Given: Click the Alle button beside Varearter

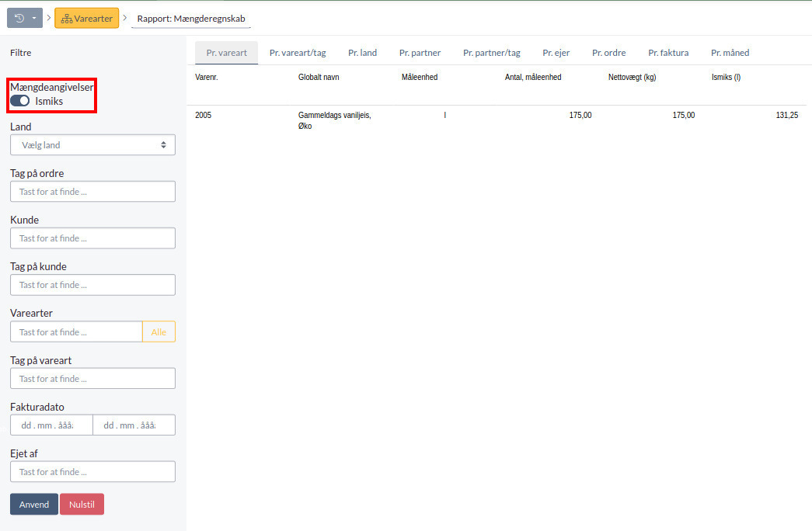Looking at the screenshot, I should [159, 332].
